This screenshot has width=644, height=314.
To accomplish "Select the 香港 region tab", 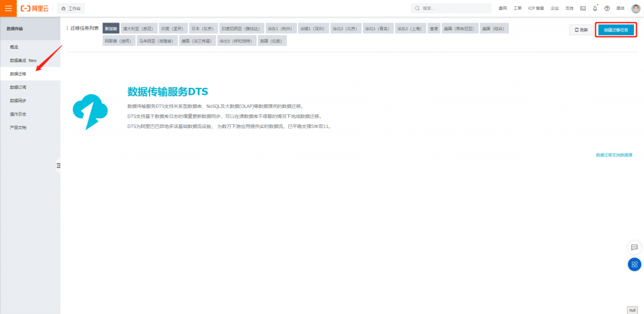I will pos(433,28).
